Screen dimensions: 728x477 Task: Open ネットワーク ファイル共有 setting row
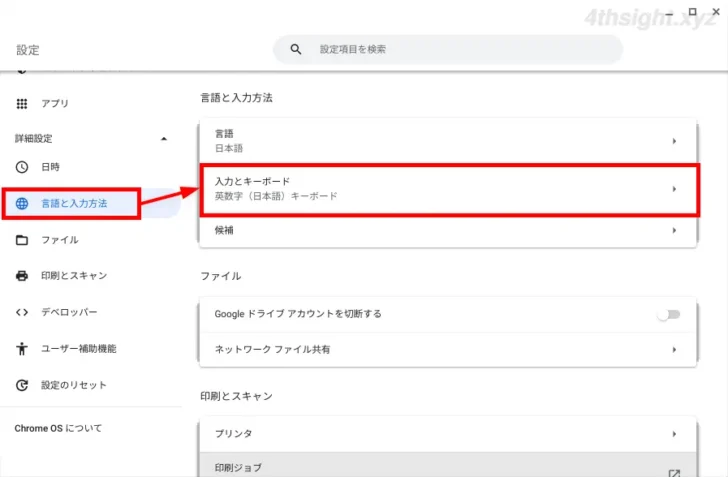(448, 350)
